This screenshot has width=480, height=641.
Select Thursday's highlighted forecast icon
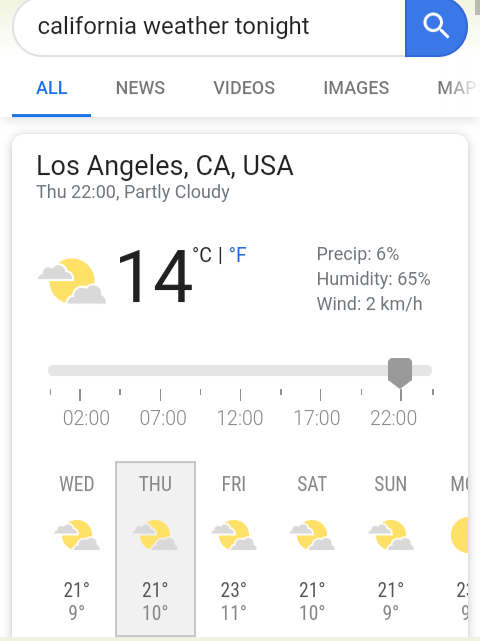tap(155, 535)
